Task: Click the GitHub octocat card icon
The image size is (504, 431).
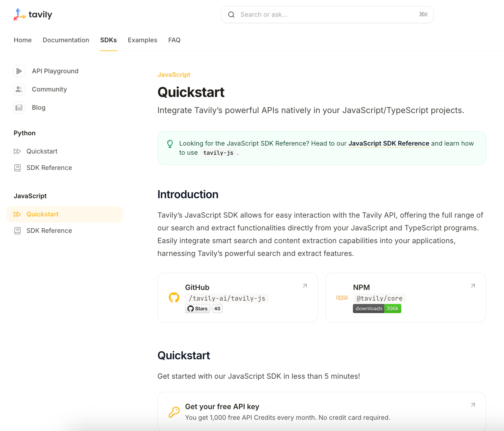Action: click(x=174, y=298)
